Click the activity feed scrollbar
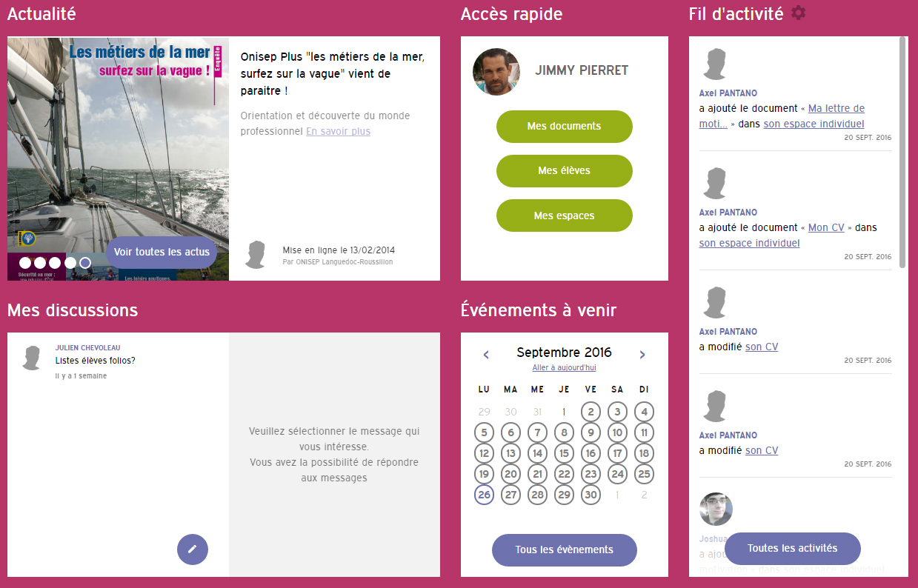The image size is (918, 588). [902, 152]
